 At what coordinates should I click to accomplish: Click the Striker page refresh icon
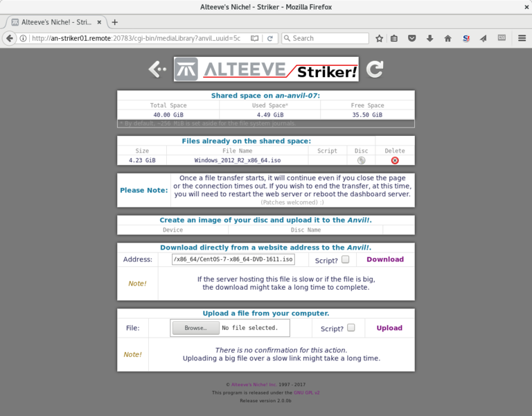(x=375, y=69)
